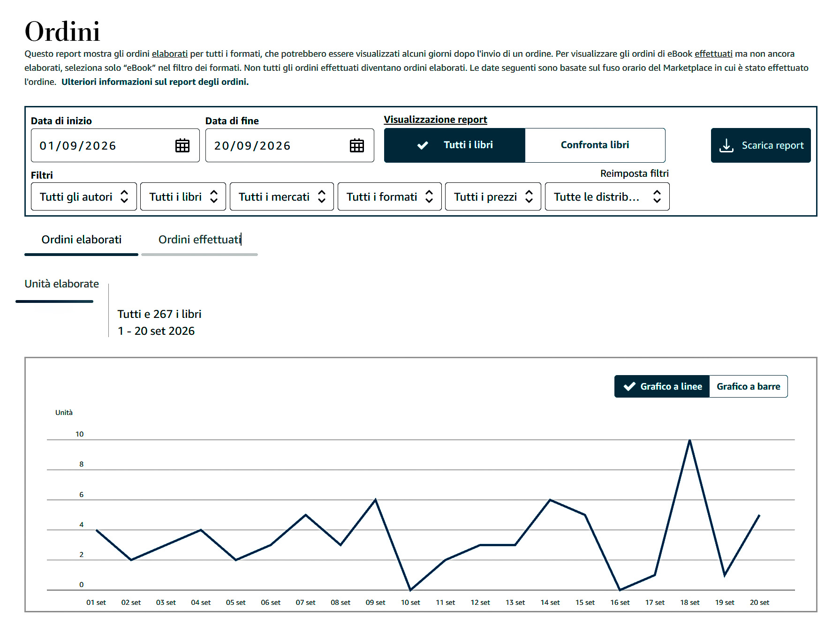Click the up-down arrows on Tutte le distrib...
The height and width of the screenshot is (640, 840).
point(657,196)
